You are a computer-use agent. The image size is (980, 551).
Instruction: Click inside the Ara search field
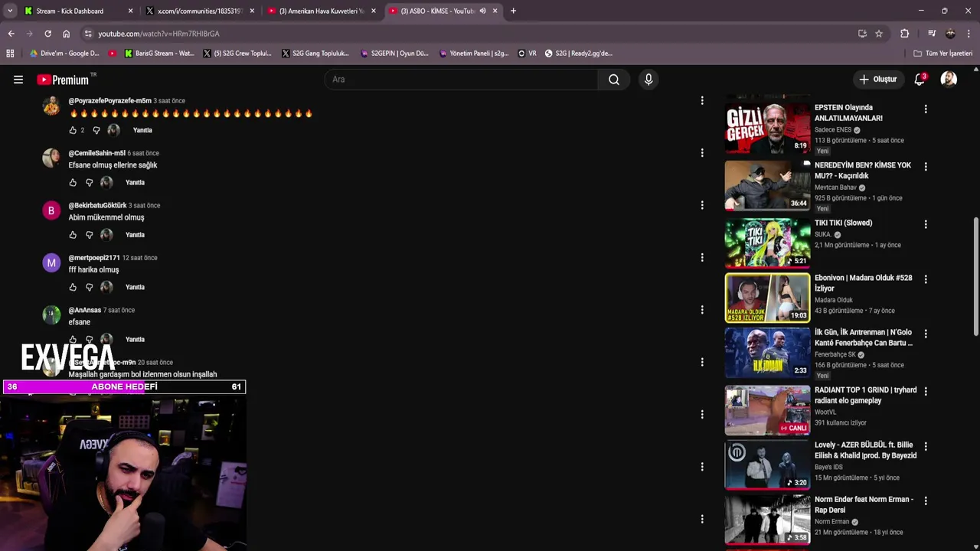point(461,80)
